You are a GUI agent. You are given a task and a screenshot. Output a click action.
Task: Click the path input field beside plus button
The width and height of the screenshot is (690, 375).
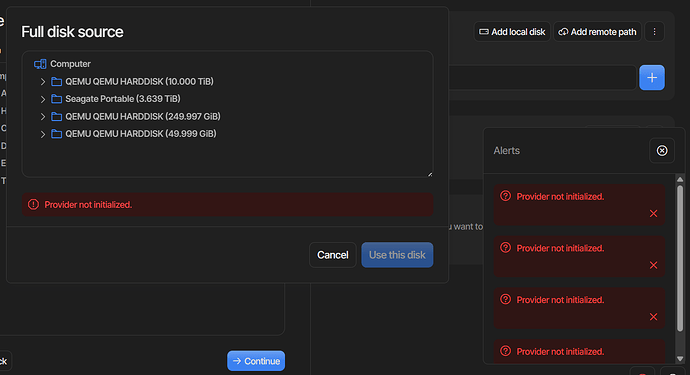tap(542, 78)
